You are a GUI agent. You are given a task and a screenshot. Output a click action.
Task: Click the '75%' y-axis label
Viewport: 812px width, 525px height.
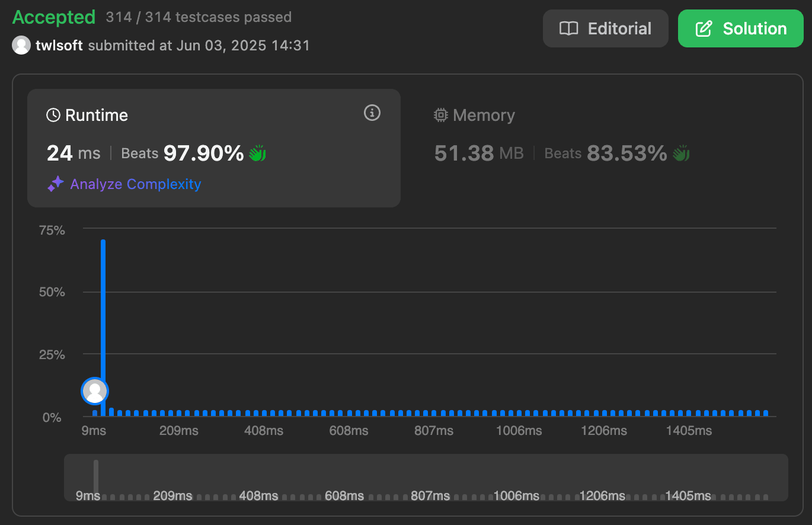52,230
